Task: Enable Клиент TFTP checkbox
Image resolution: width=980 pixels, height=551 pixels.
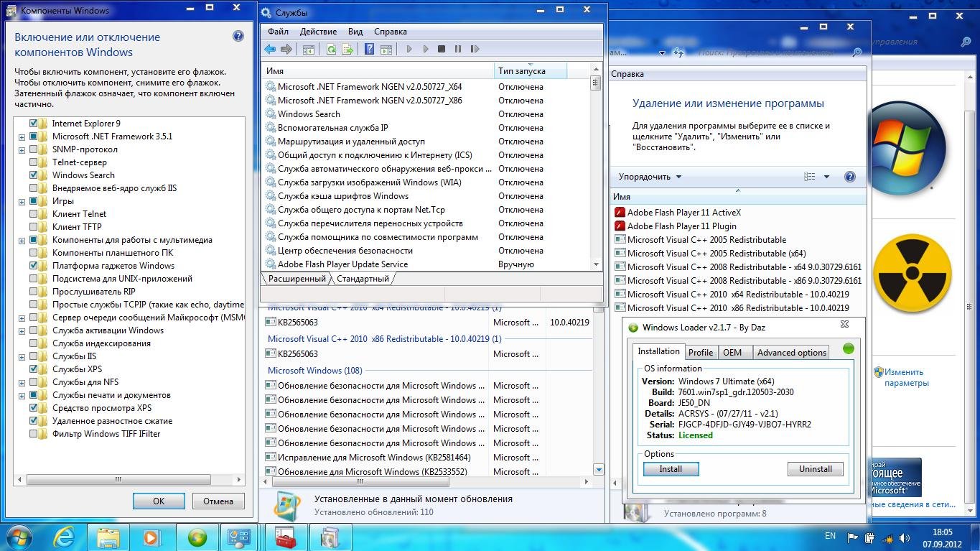Action: click(x=34, y=227)
